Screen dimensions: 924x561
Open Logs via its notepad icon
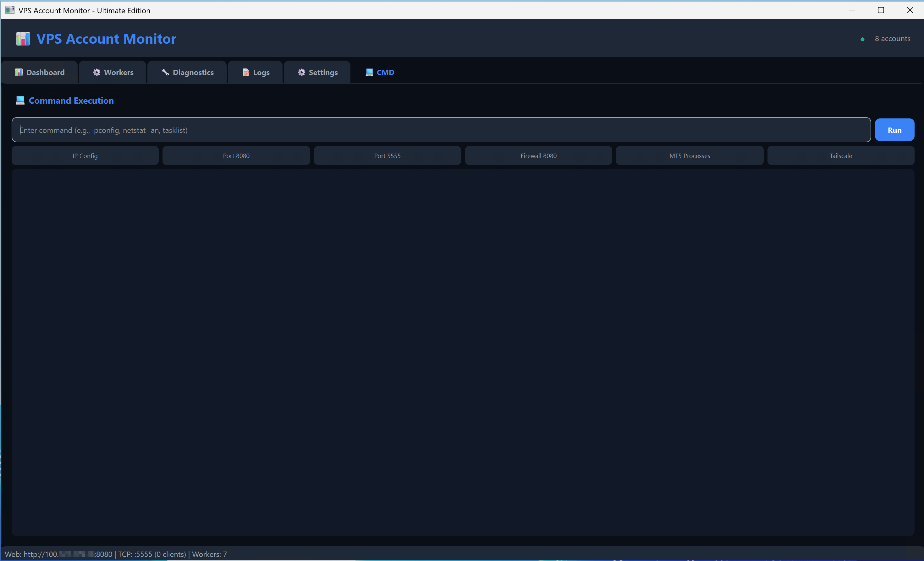pyautogui.click(x=246, y=72)
